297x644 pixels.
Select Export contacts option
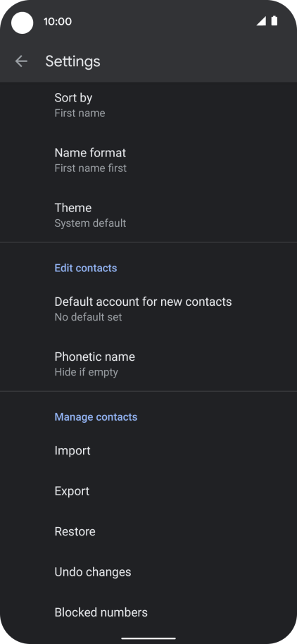pos(148,491)
